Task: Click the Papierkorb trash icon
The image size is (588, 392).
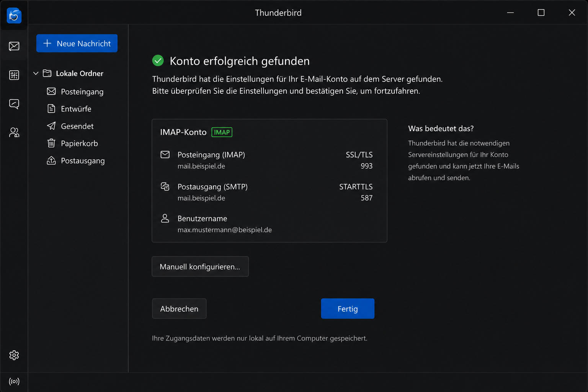Action: click(x=51, y=143)
